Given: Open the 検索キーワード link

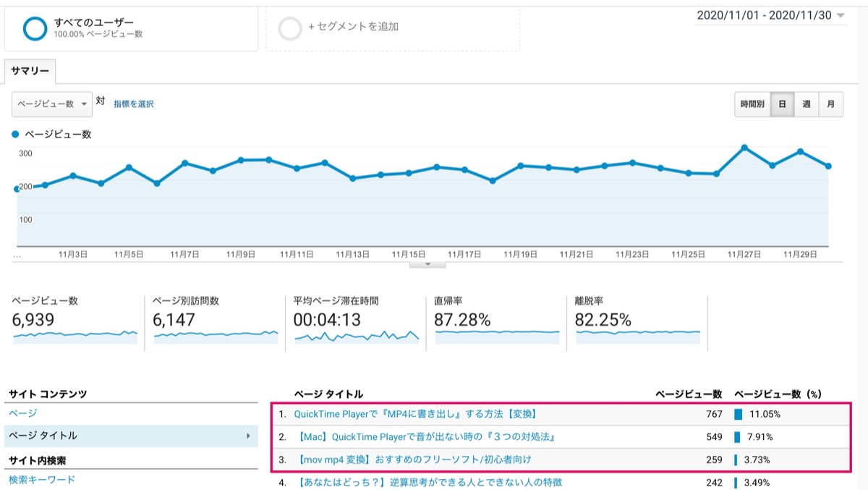Looking at the screenshot, I should [42, 479].
